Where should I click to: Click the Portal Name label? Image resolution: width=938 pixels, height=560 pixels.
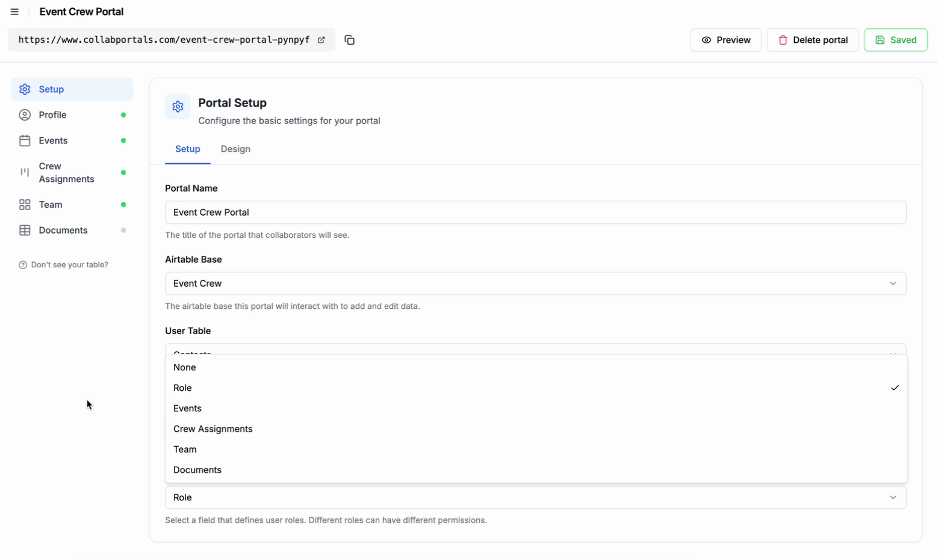click(191, 188)
